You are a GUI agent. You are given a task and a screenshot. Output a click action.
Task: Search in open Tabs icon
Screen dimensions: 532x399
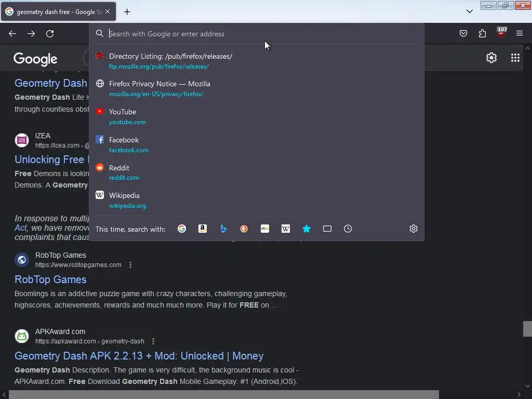point(327,229)
